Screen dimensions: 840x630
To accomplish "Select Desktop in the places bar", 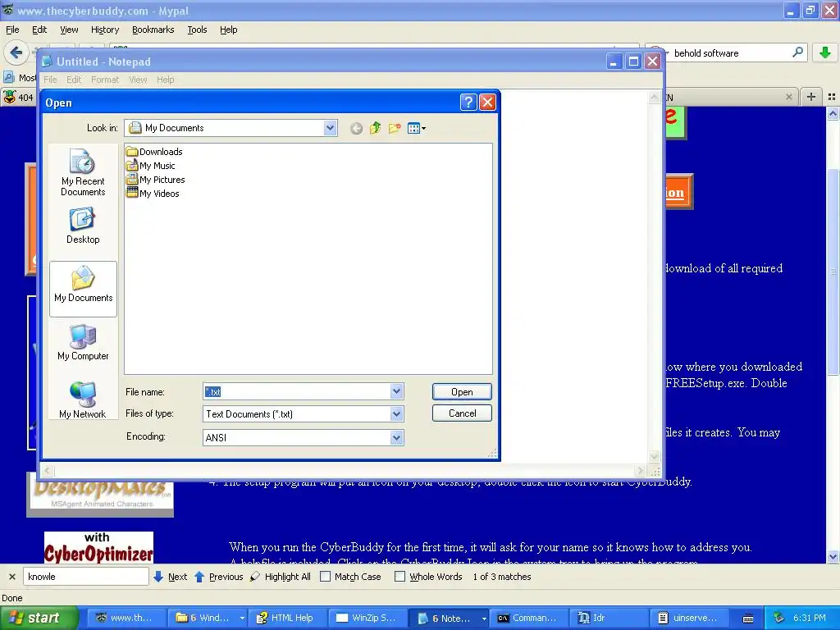I will pyautogui.click(x=83, y=226).
